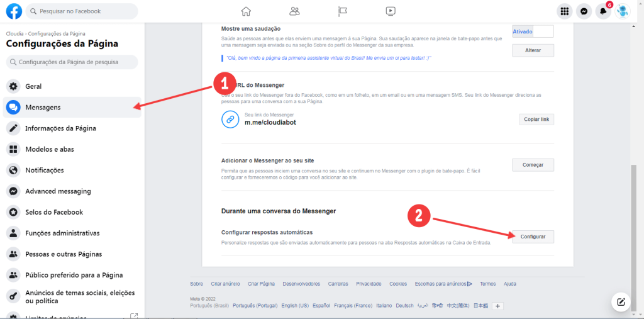
Task: Click the Público preferido para a Página icon
Action: pyautogui.click(x=14, y=275)
